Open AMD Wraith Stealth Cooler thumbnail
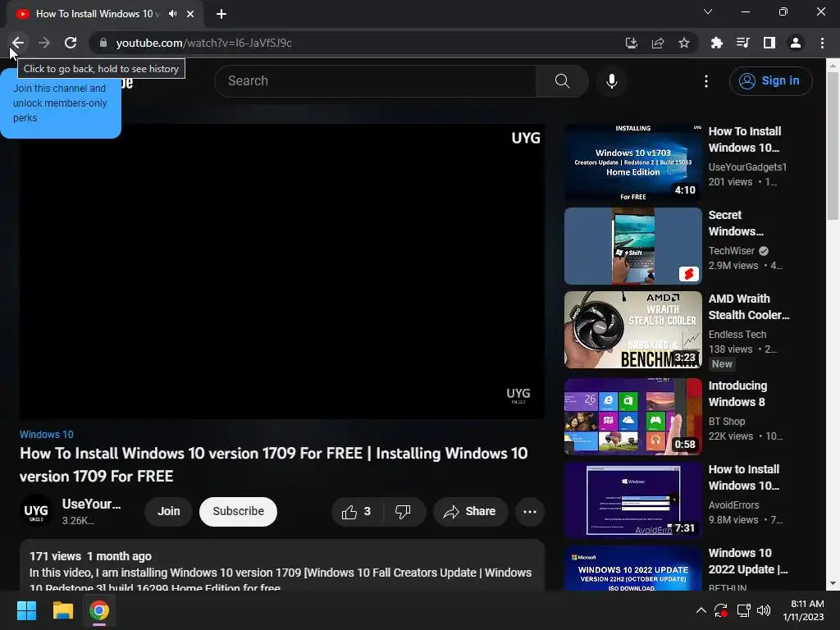 tap(633, 330)
